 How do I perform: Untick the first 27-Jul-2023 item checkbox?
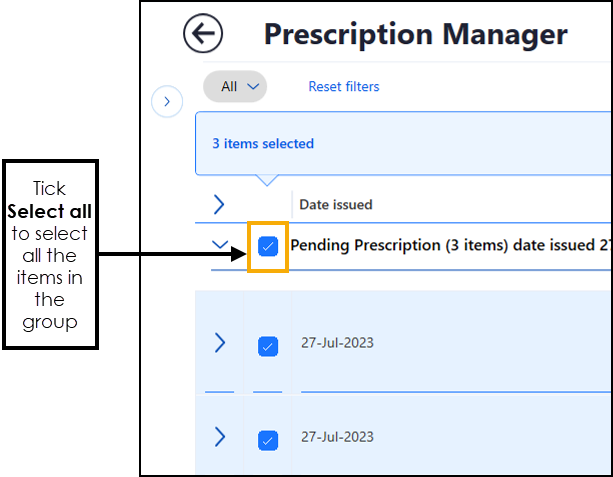click(267, 345)
